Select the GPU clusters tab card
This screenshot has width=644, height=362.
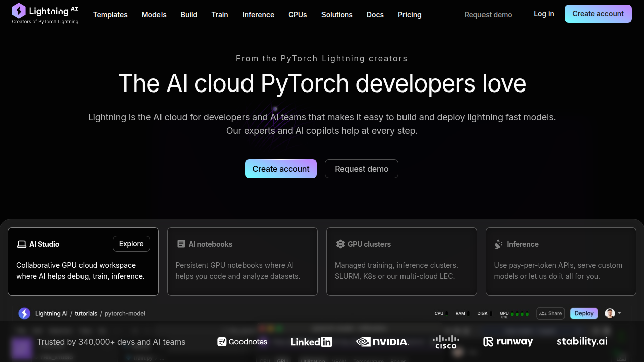401,261
